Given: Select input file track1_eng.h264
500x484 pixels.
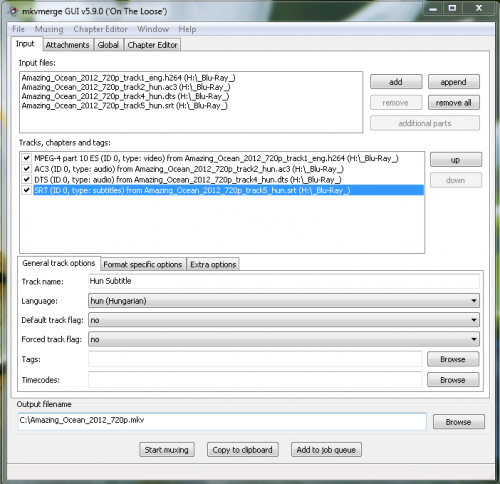Looking at the screenshot, I should [128, 78].
